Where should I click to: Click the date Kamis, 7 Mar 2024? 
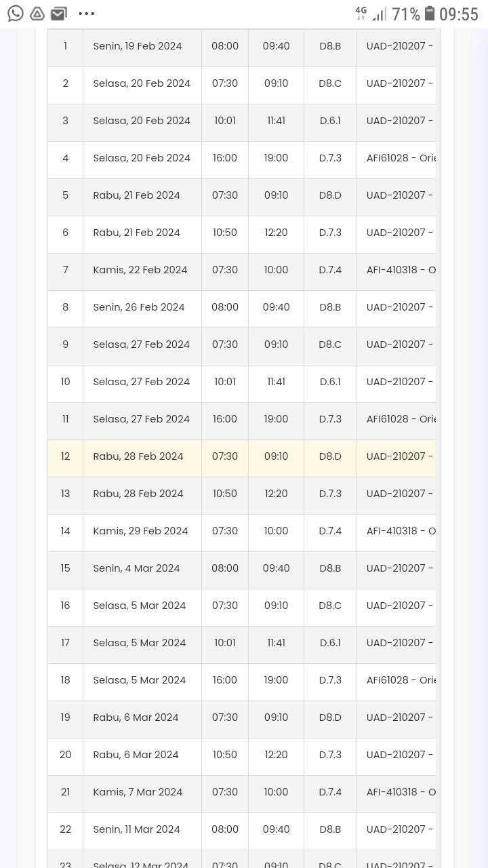point(138,792)
